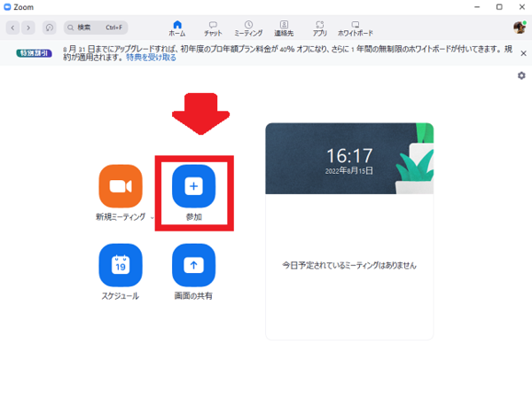The height and width of the screenshot is (399, 532).
Task: Expand 新規ミーティング dropdown arrow
Action: click(x=152, y=217)
